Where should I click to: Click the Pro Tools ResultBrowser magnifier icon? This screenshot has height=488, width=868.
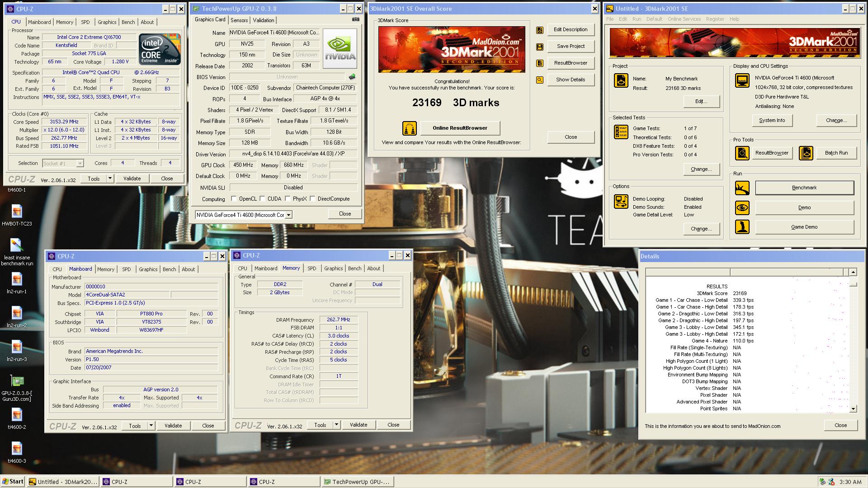tap(742, 153)
